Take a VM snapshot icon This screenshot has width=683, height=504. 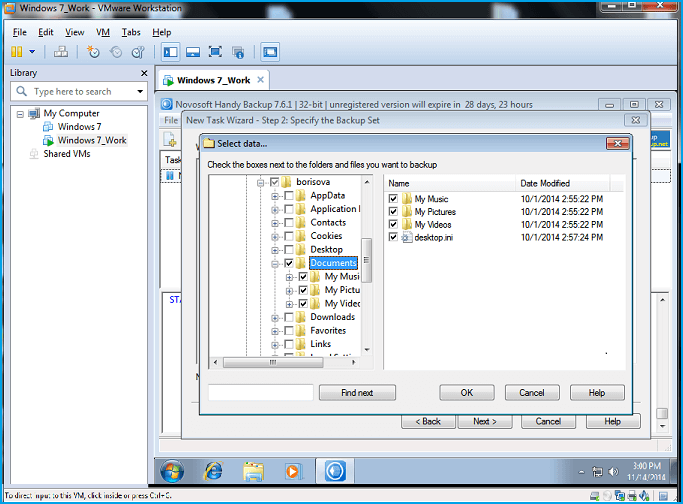93,52
